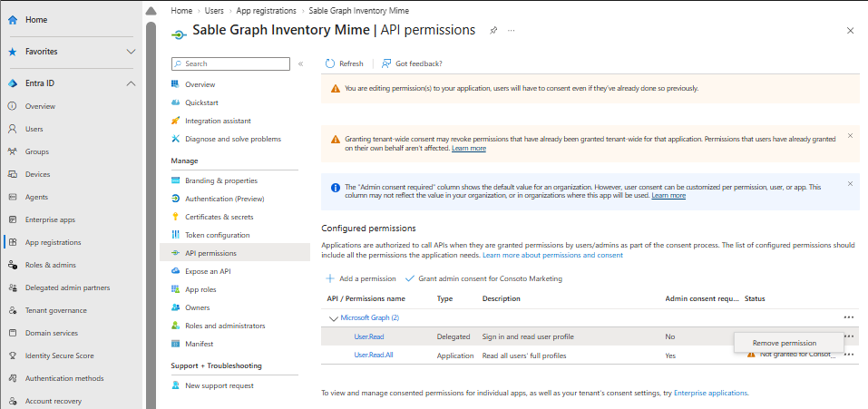Open Enterprise apps in the sidebar

(50, 219)
